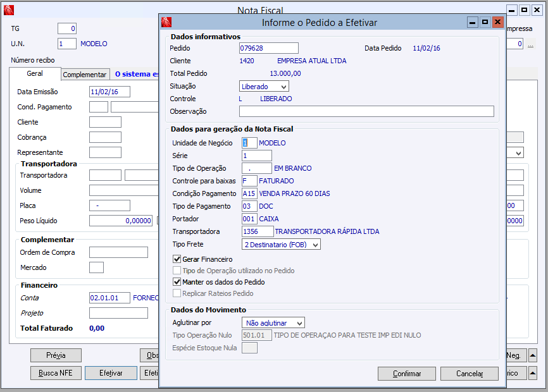Uncheck the Gerar Financeiro checkbox
548x392 pixels.
point(177,259)
